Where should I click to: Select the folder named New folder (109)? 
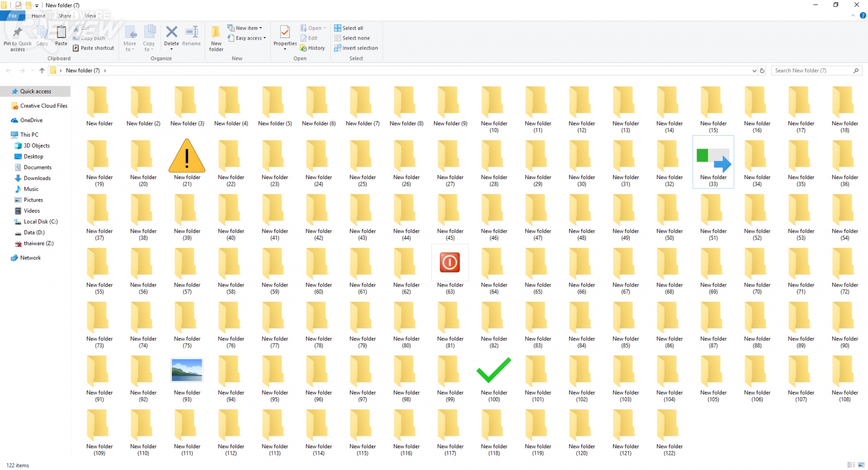99,431
